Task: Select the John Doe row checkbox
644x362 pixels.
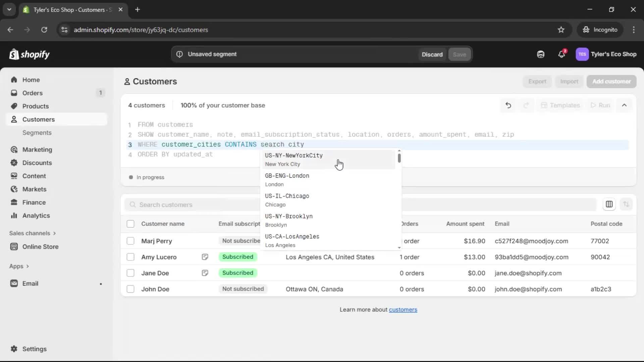Action: pyautogui.click(x=130, y=289)
